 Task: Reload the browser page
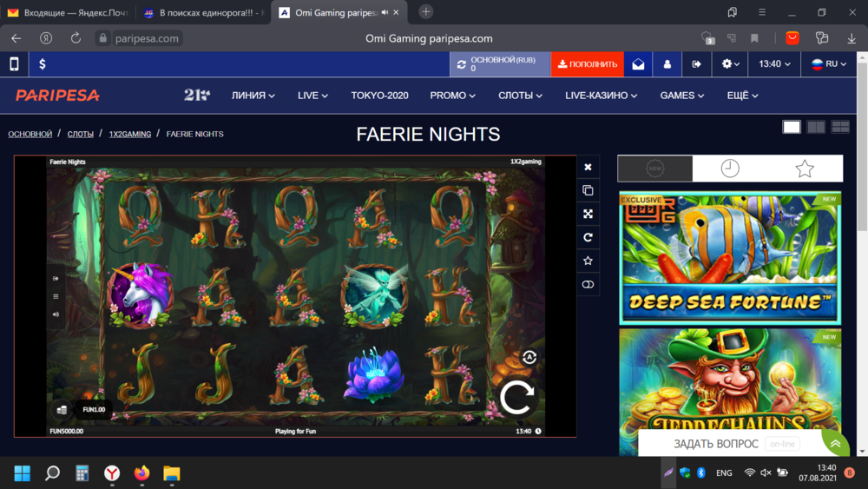(76, 38)
